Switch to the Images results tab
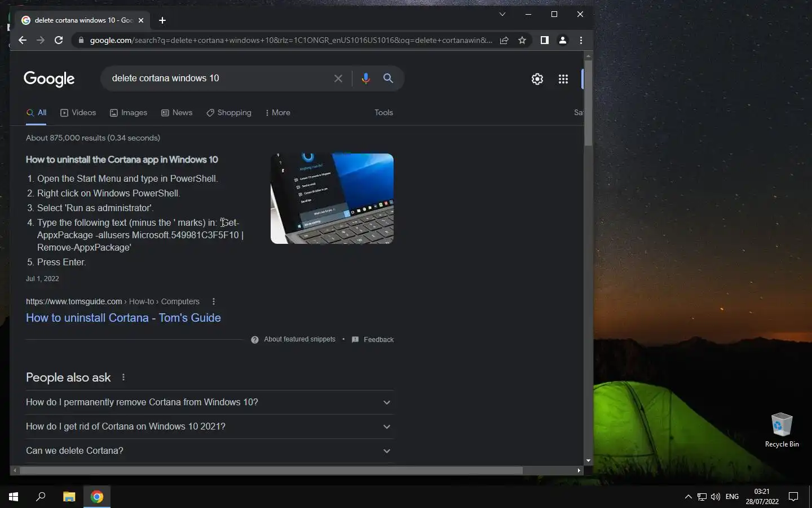This screenshot has width=812, height=508. click(x=129, y=113)
